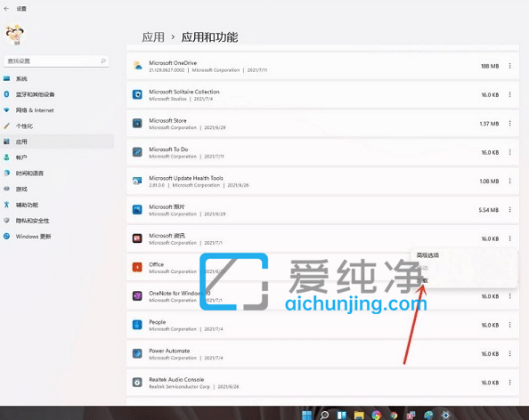The width and height of the screenshot is (529, 420).
Task: Click the Microsoft To Do icon
Action: tap(137, 152)
